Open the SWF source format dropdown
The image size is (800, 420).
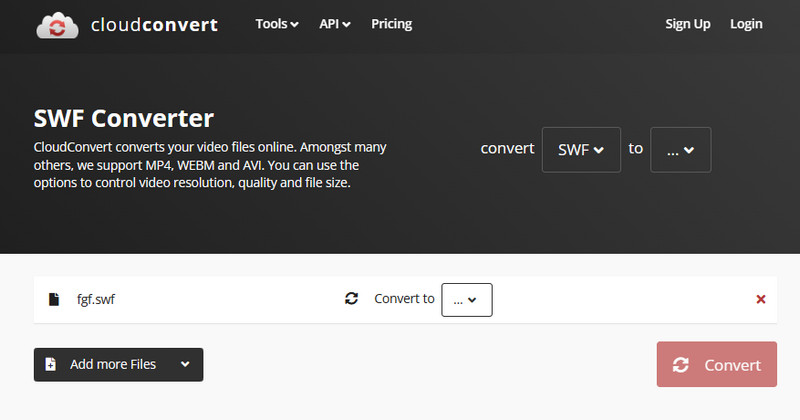click(581, 150)
